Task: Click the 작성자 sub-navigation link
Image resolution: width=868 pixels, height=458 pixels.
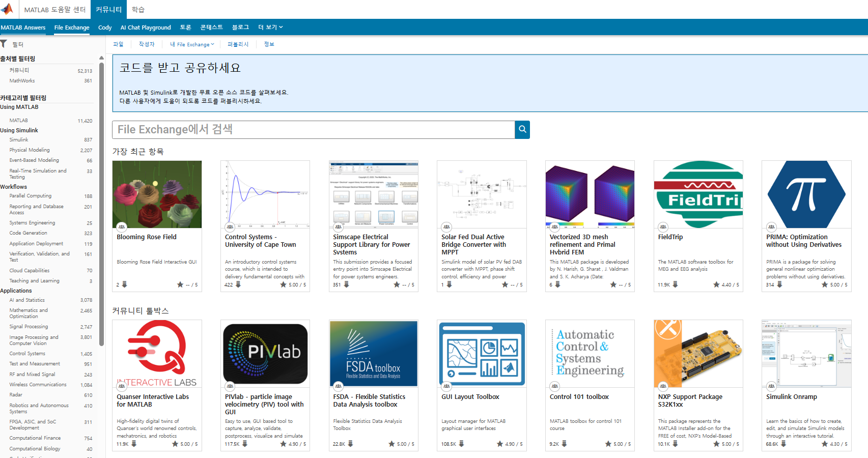Action: point(147,44)
